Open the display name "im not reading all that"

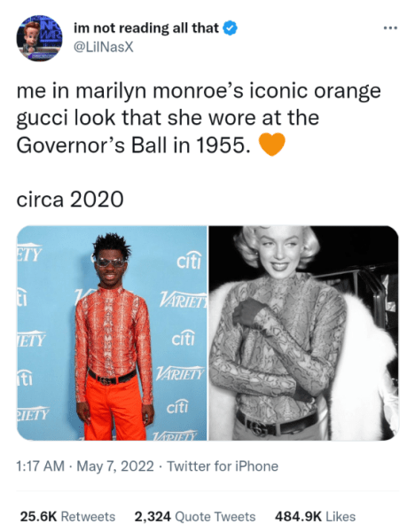[x=146, y=27]
